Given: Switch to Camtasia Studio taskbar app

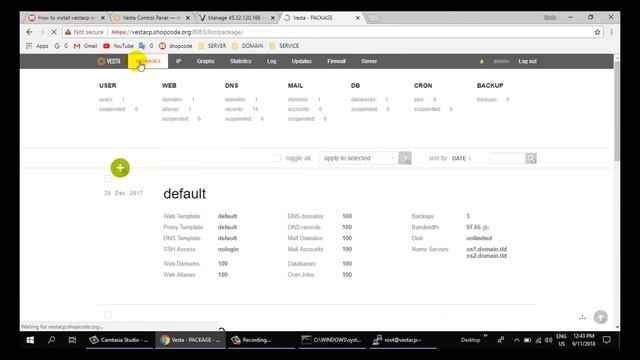Looking at the screenshot, I should pos(119,340).
